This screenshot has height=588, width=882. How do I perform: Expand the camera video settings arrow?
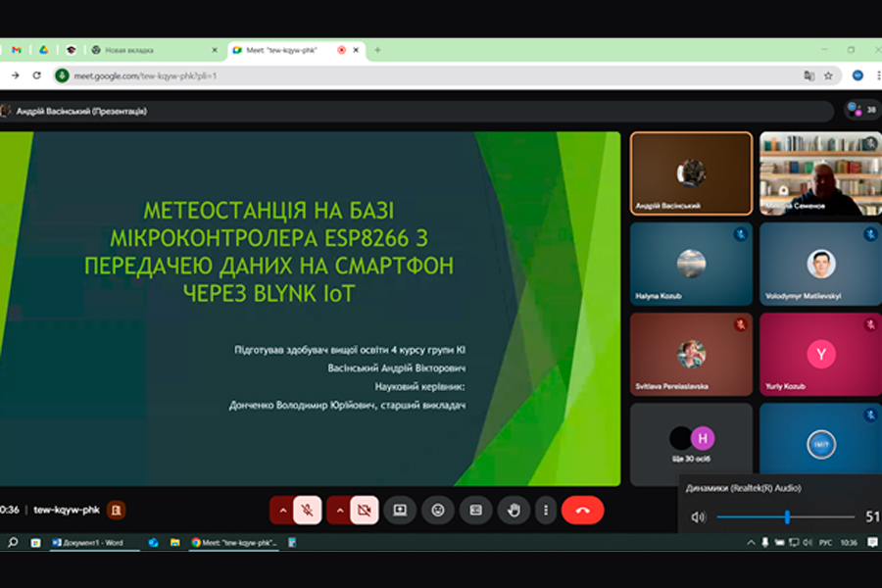tap(339, 511)
